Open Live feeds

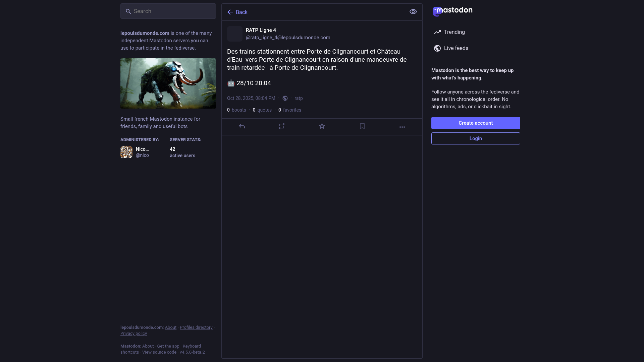click(x=456, y=48)
